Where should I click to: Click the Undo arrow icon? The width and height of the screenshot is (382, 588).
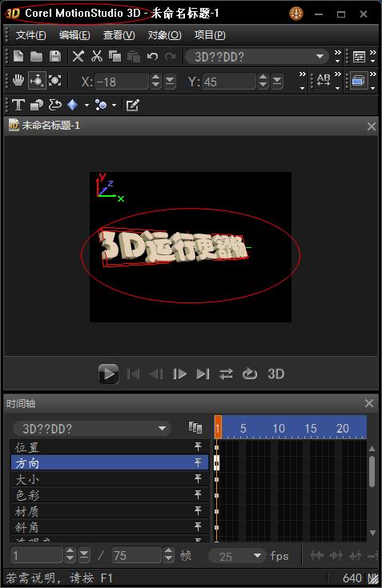152,56
